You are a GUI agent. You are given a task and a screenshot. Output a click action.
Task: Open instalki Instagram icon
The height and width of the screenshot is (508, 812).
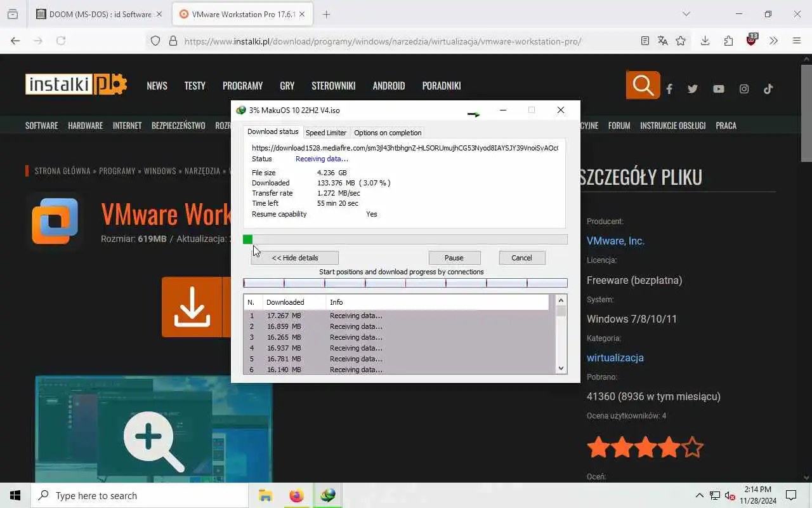[744, 89]
